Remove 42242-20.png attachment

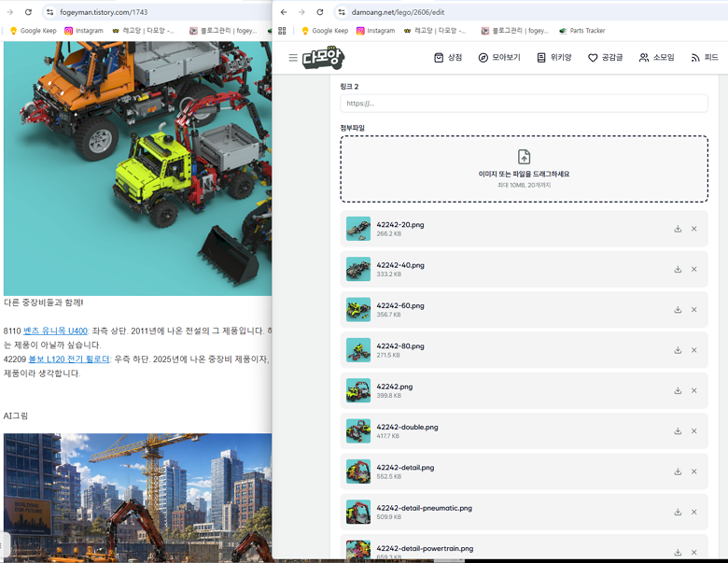694,229
